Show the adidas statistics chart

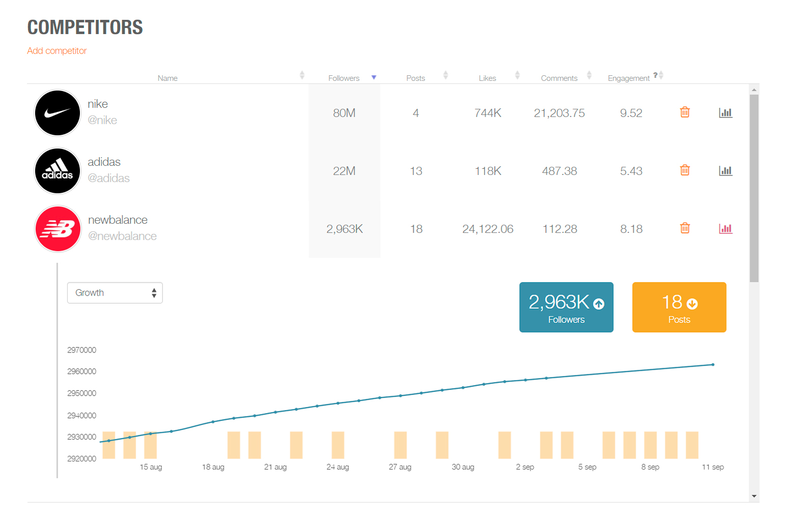pyautogui.click(x=725, y=170)
